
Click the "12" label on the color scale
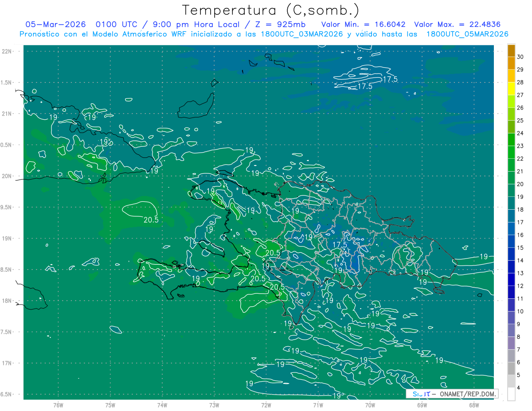point(520,286)
